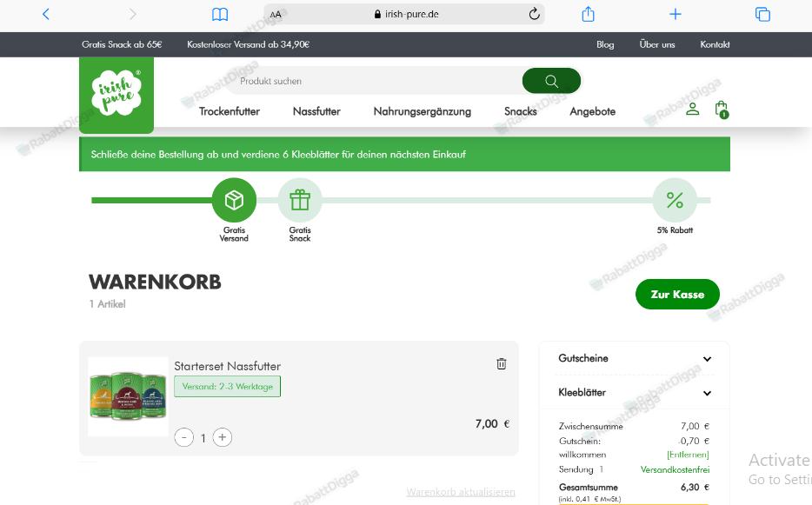The height and width of the screenshot is (505, 812).
Task: Expand the Kleeblätter section
Action: (x=635, y=393)
